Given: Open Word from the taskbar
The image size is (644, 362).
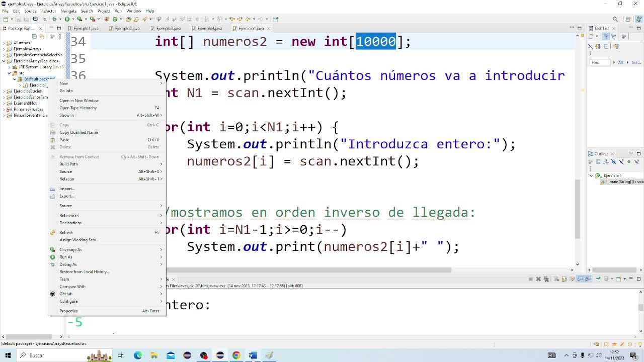Looking at the screenshot, I should (x=253, y=355).
